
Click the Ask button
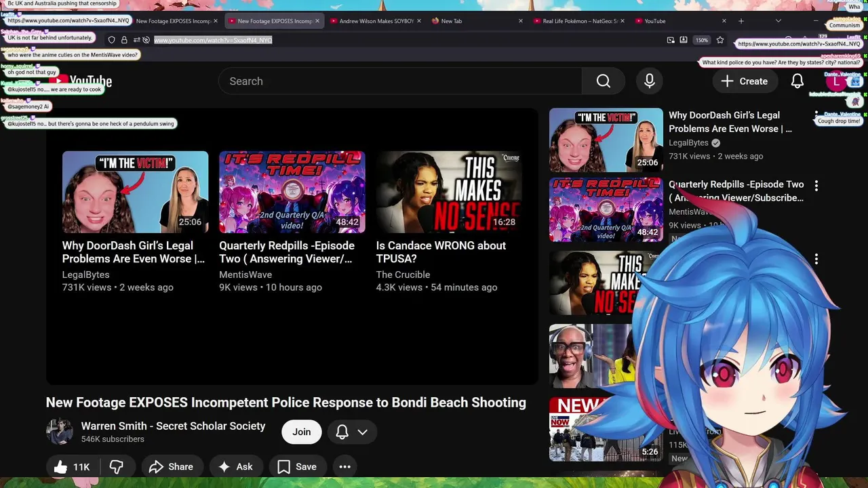[236, 467]
